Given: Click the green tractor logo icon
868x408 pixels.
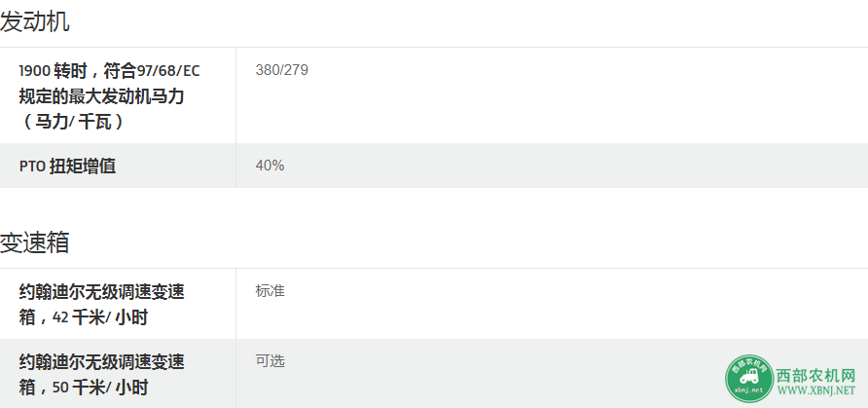Looking at the screenshot, I should [749, 379].
